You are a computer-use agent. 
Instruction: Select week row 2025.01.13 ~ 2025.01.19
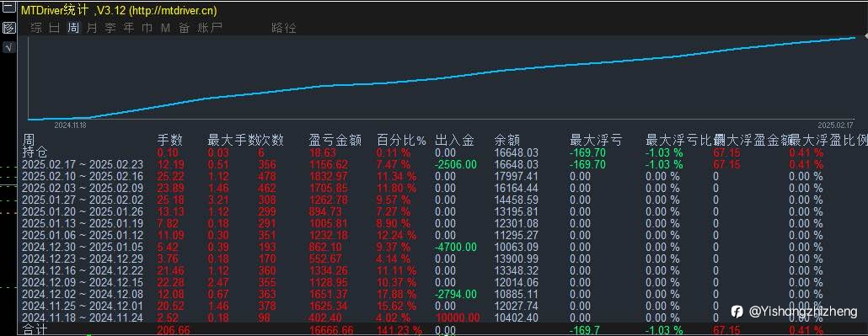83,223
